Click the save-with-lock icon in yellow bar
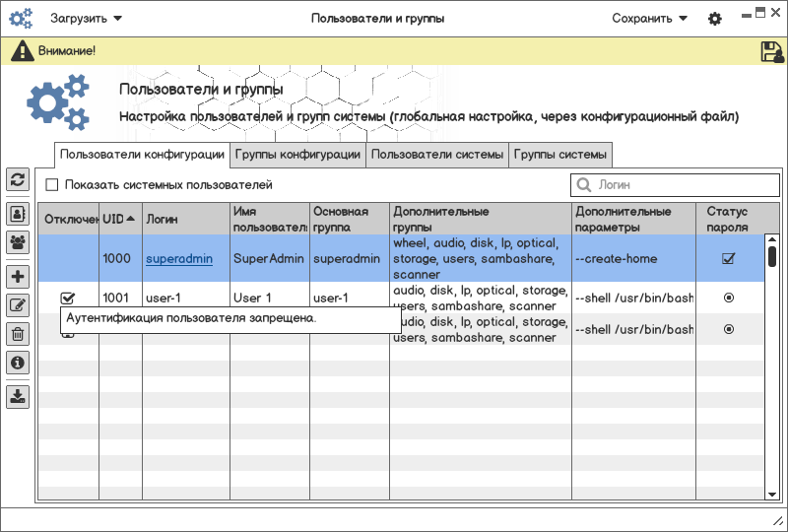 tap(772, 52)
